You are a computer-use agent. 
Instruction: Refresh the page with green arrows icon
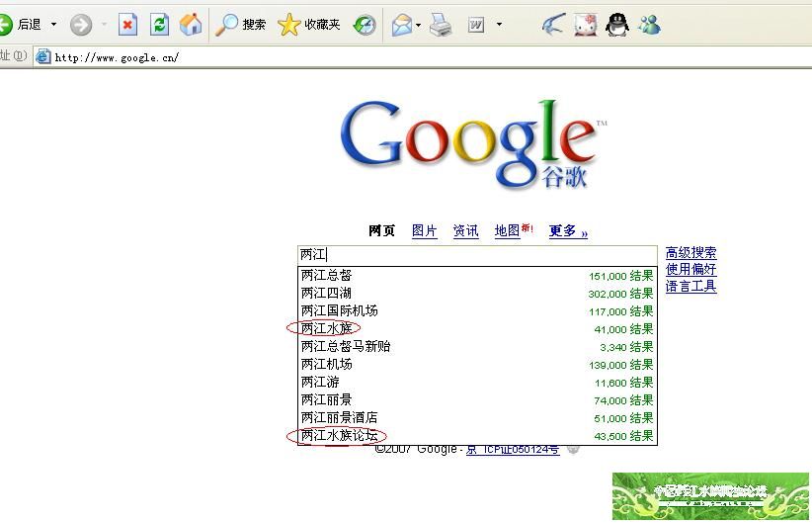pos(159,25)
